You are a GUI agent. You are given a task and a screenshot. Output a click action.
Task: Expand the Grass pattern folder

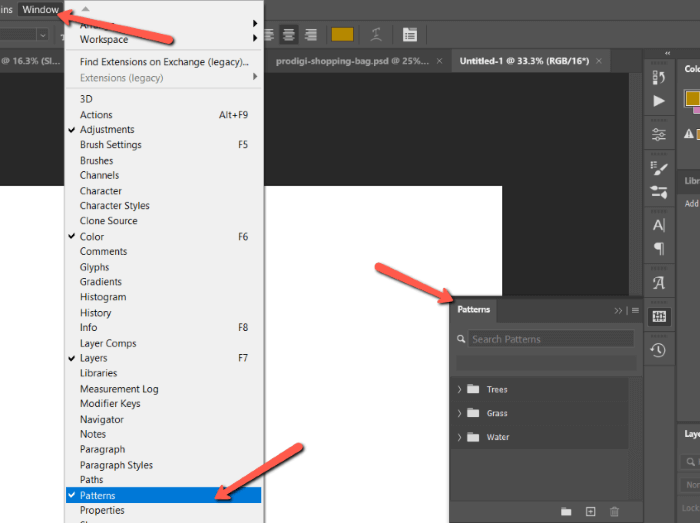[460, 413]
